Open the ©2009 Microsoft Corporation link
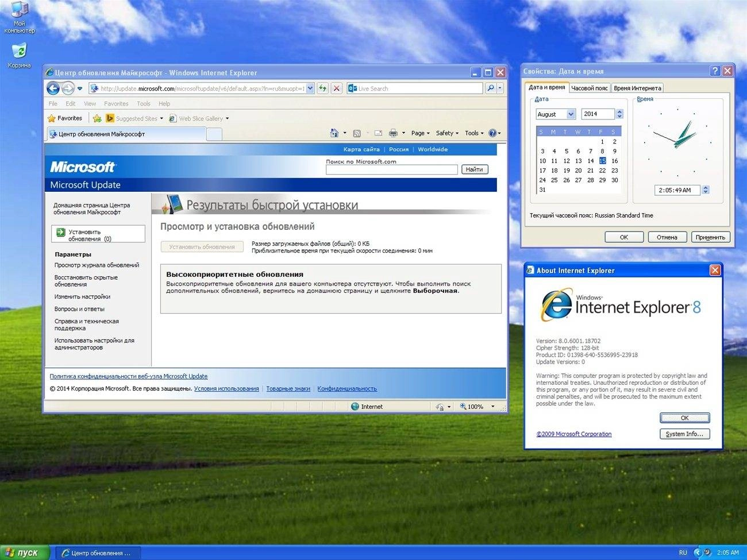Viewport: 747px width, 560px height. click(574, 434)
